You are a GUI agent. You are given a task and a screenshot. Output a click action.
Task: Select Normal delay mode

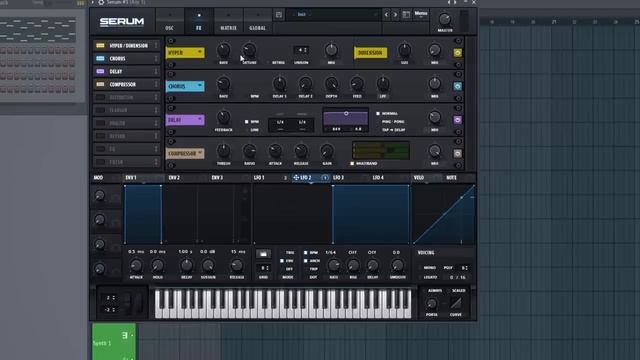(378, 113)
